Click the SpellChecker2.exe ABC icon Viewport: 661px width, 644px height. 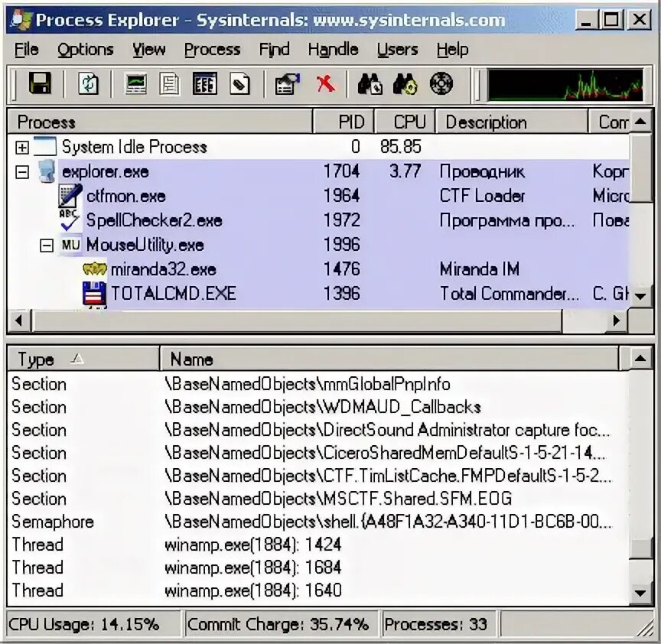69,220
